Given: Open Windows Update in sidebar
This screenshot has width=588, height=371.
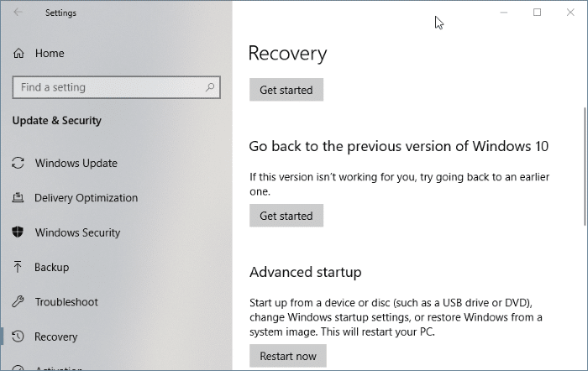Looking at the screenshot, I should pyautogui.click(x=76, y=163).
